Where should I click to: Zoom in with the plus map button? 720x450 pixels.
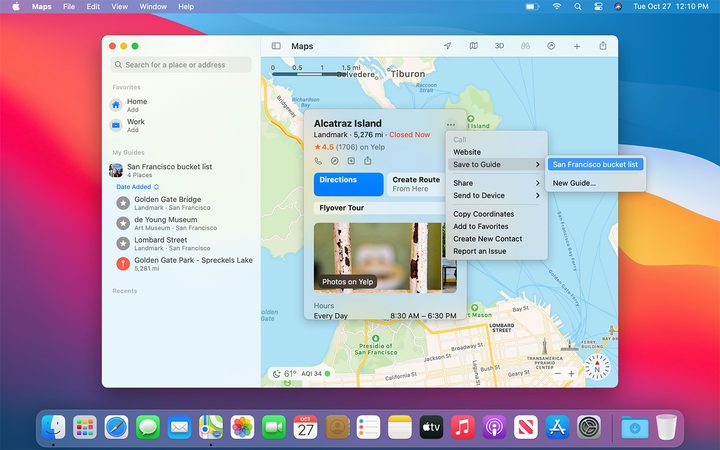click(x=571, y=374)
